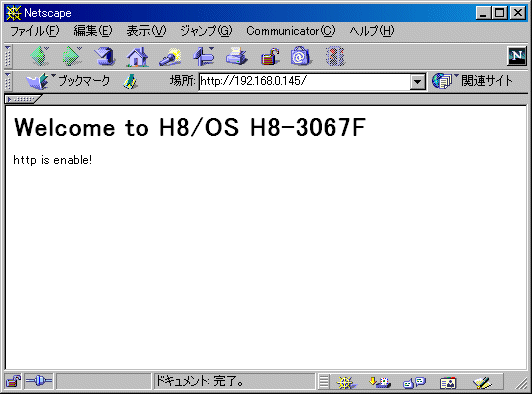Open the Communicator(C) menu

click(x=291, y=31)
